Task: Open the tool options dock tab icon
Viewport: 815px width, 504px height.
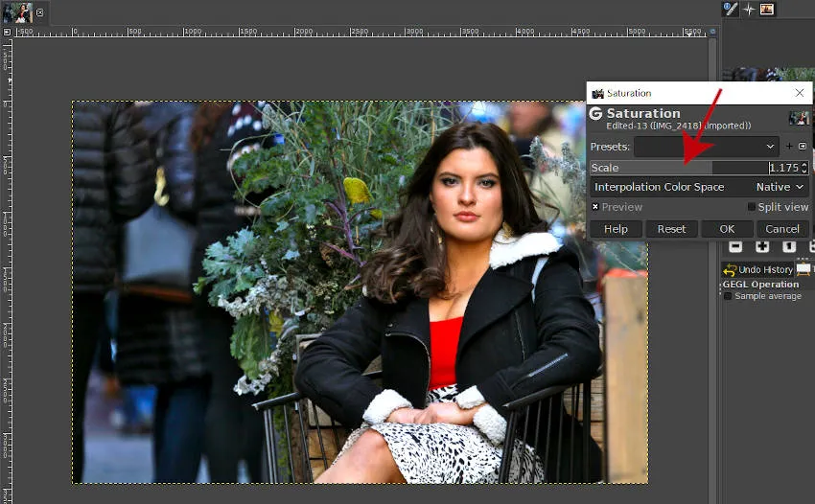Action: coord(731,10)
